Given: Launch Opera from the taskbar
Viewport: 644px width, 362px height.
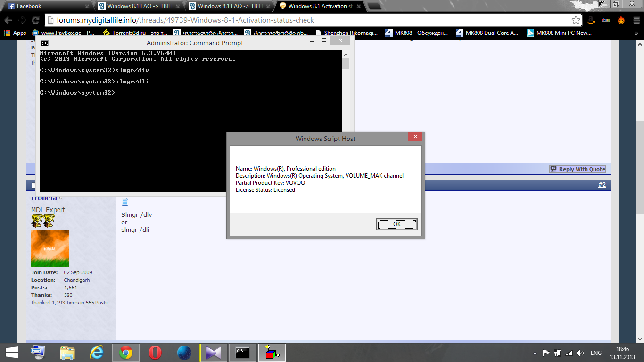Looking at the screenshot, I should click(155, 352).
